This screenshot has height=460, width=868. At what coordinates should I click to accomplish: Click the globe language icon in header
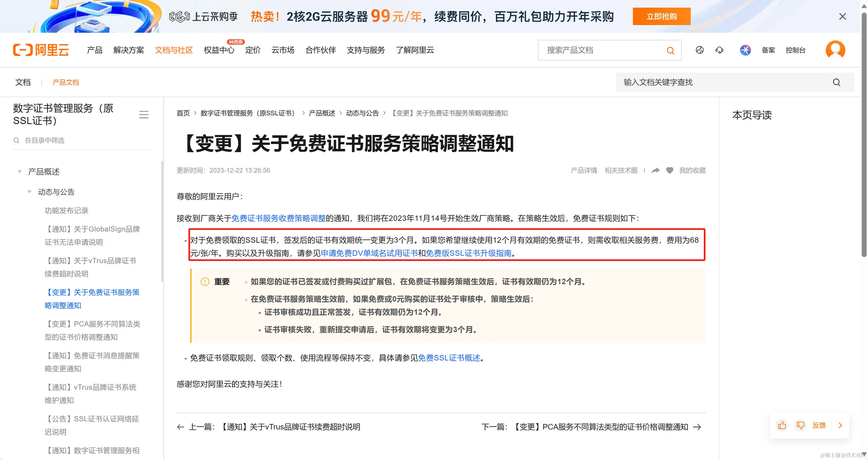click(700, 50)
